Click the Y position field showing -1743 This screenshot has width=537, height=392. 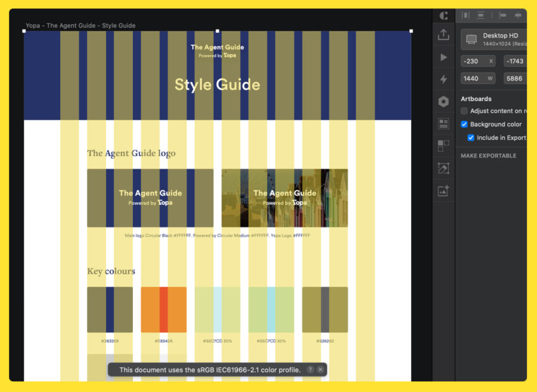pyautogui.click(x=515, y=61)
